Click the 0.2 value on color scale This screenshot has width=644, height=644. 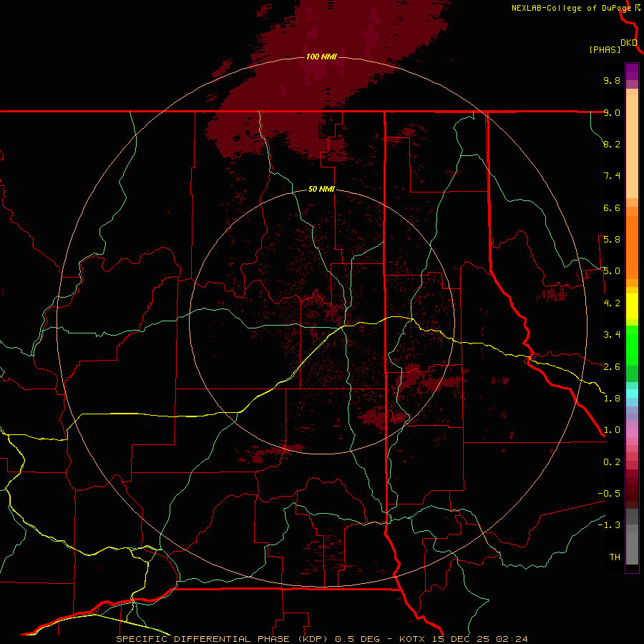pyautogui.click(x=612, y=462)
